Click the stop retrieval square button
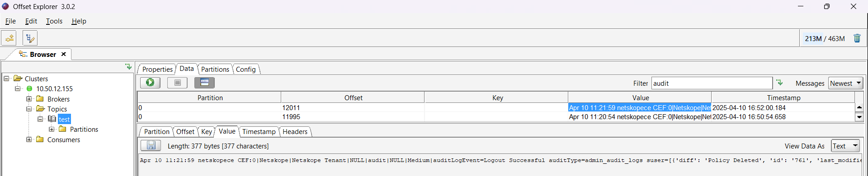Image resolution: width=868 pixels, height=176 pixels. 177,83
